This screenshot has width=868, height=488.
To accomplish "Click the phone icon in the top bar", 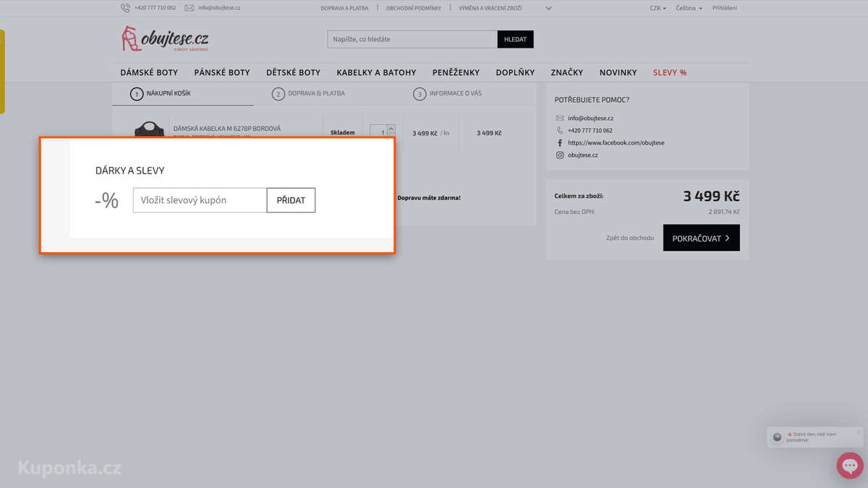I will coord(126,8).
